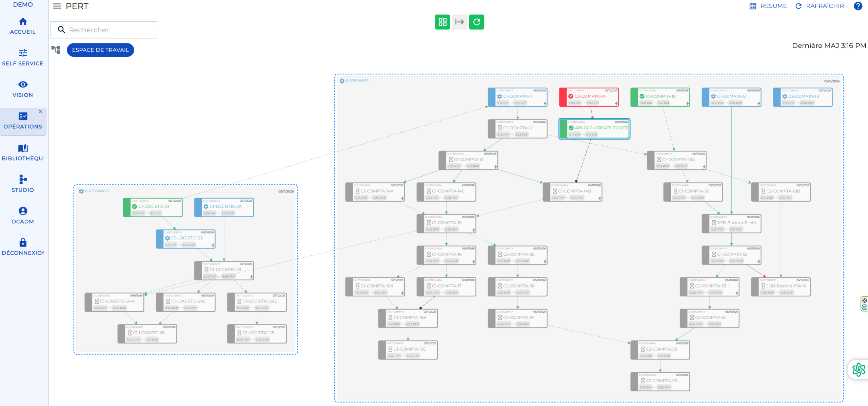
Task: Open the OCADM account icon
Action: pos(23,211)
